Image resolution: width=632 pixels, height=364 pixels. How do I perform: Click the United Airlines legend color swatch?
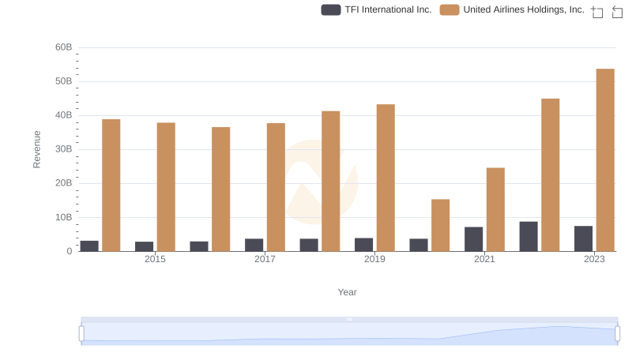click(450, 9)
